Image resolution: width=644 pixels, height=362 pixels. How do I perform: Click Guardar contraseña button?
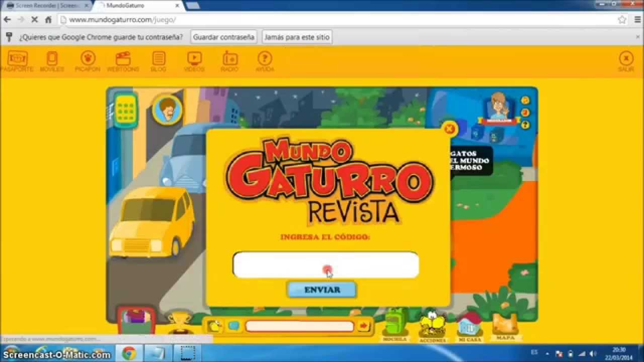[223, 37]
